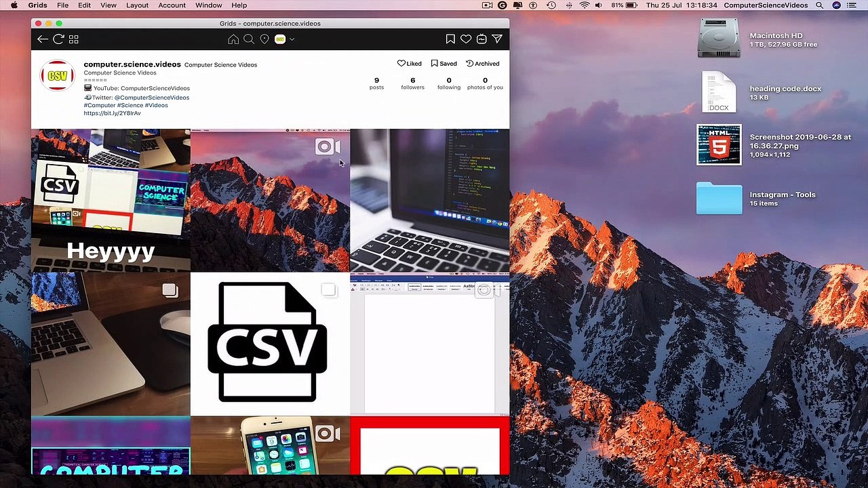Open the #Computer hashtag

(100, 105)
